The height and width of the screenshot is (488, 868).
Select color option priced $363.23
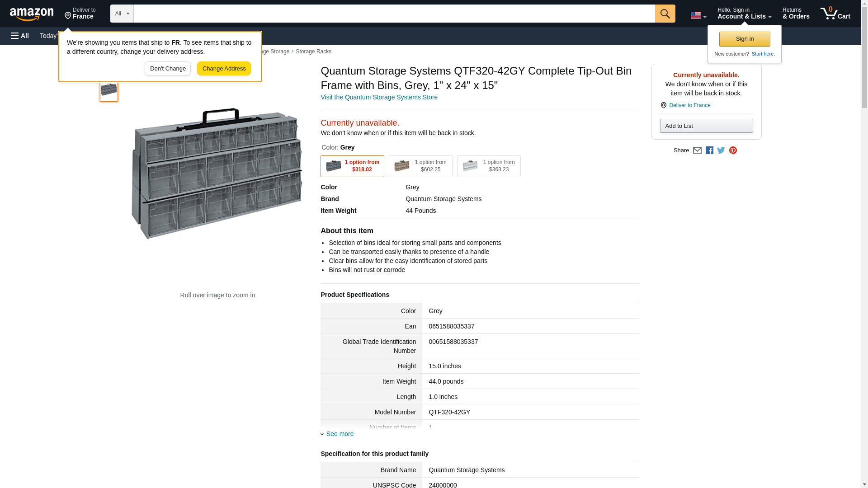489,166
